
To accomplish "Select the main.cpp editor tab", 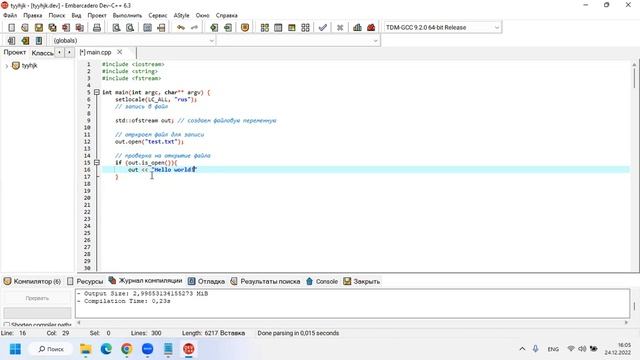I will click(98, 52).
